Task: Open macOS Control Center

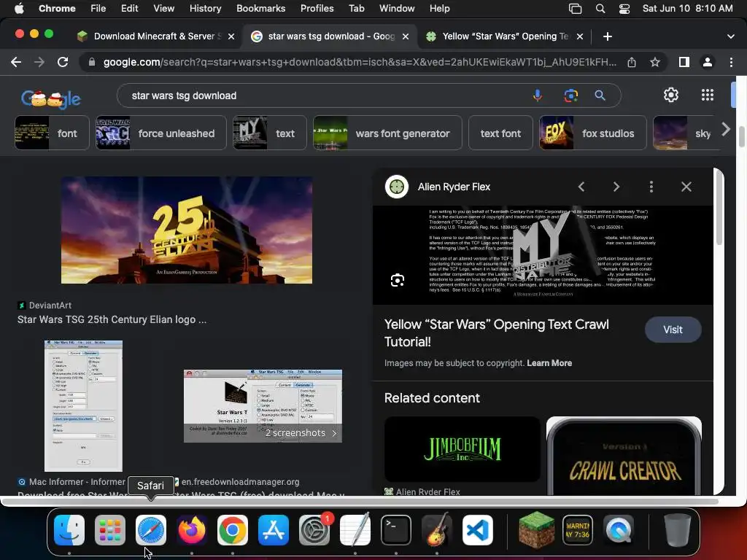Action: pyautogui.click(x=624, y=9)
